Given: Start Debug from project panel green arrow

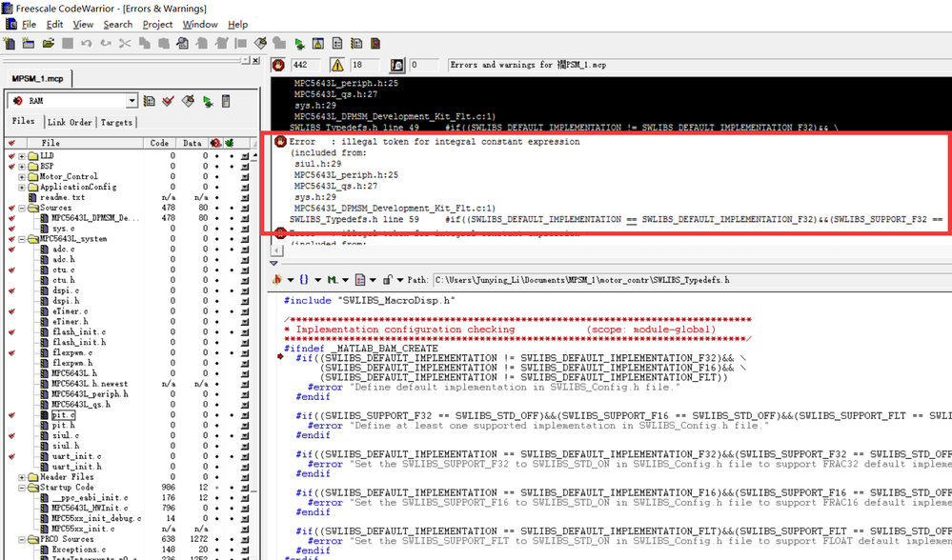Looking at the screenshot, I should coord(207,101).
